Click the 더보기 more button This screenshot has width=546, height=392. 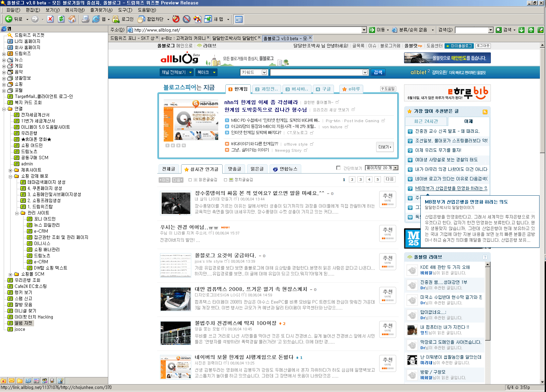click(385, 147)
